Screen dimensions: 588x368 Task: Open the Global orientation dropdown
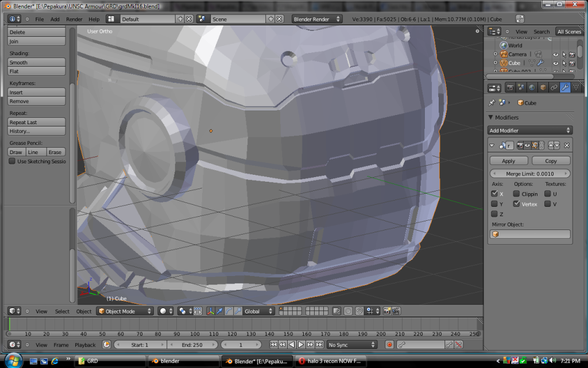(259, 311)
